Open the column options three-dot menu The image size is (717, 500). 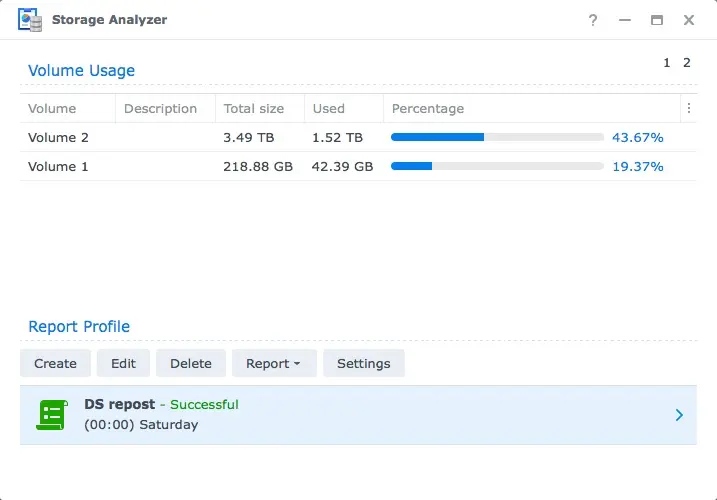tap(688, 108)
